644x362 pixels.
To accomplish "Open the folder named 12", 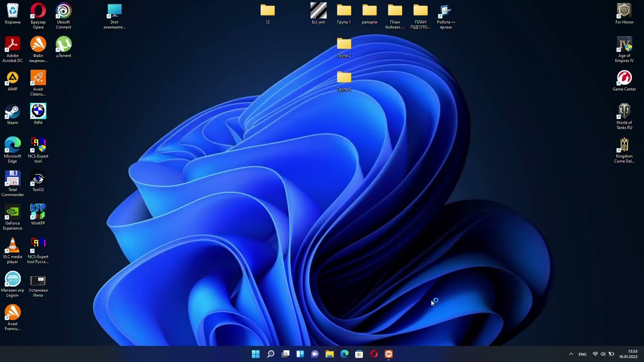I will 268,14.
